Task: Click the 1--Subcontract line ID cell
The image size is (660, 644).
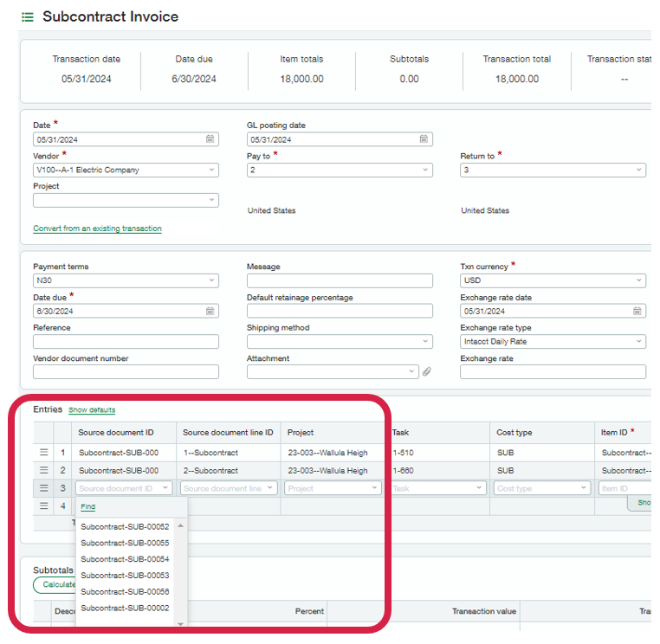Action: pos(229,453)
